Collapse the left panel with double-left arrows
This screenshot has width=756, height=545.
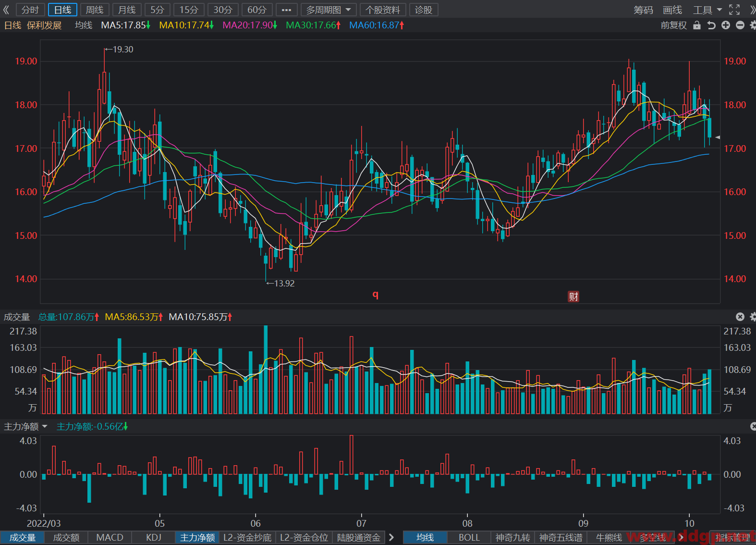(x=6, y=10)
